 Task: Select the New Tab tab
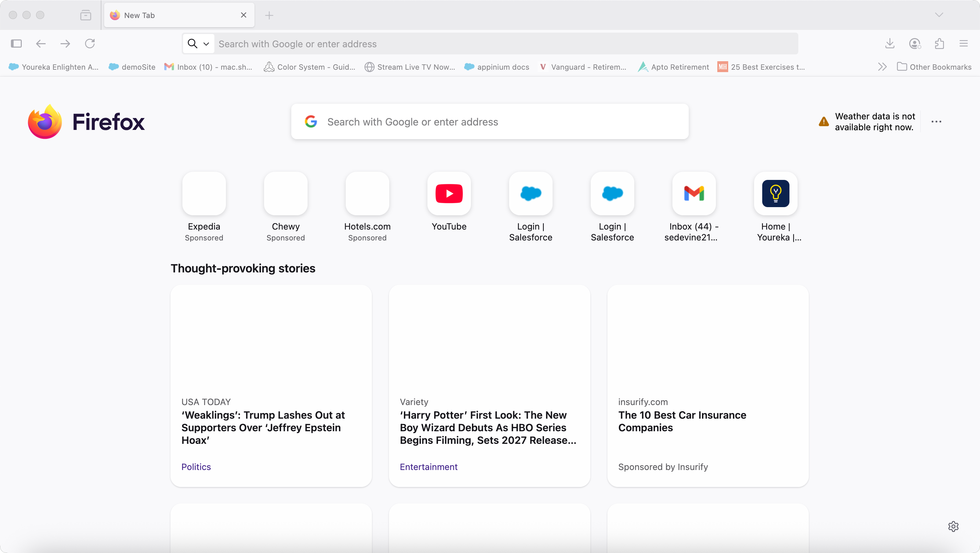tap(179, 15)
